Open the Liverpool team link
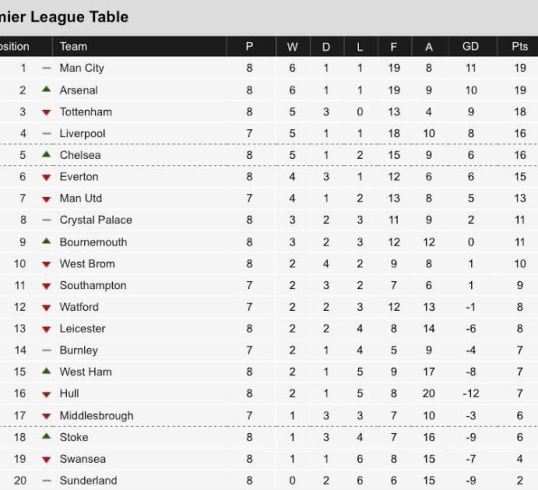 click(x=82, y=133)
